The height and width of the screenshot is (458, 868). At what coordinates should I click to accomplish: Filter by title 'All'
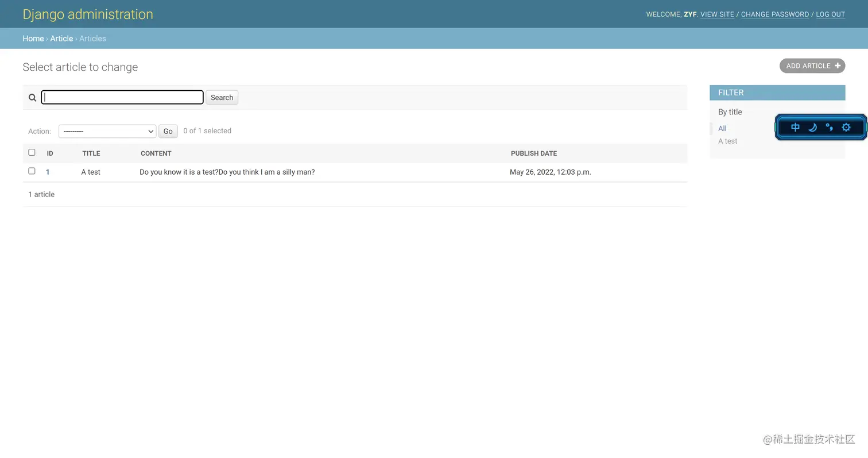pos(722,128)
